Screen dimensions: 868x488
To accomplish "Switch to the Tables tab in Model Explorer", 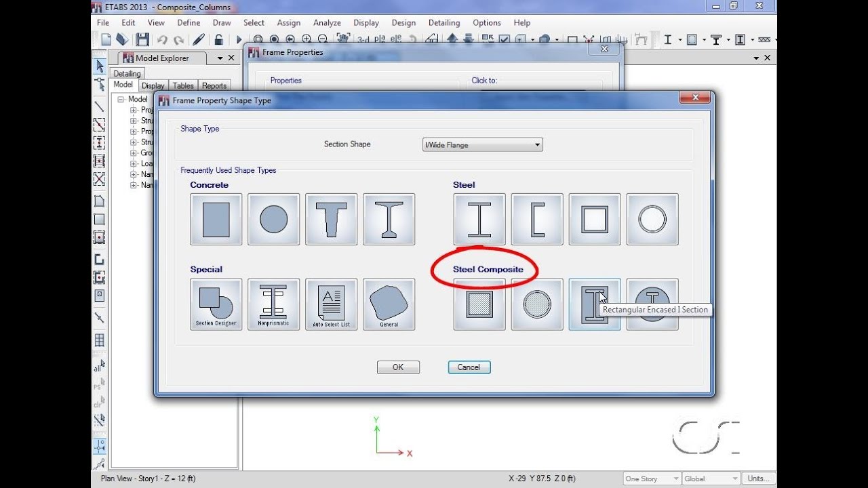I will click(183, 86).
